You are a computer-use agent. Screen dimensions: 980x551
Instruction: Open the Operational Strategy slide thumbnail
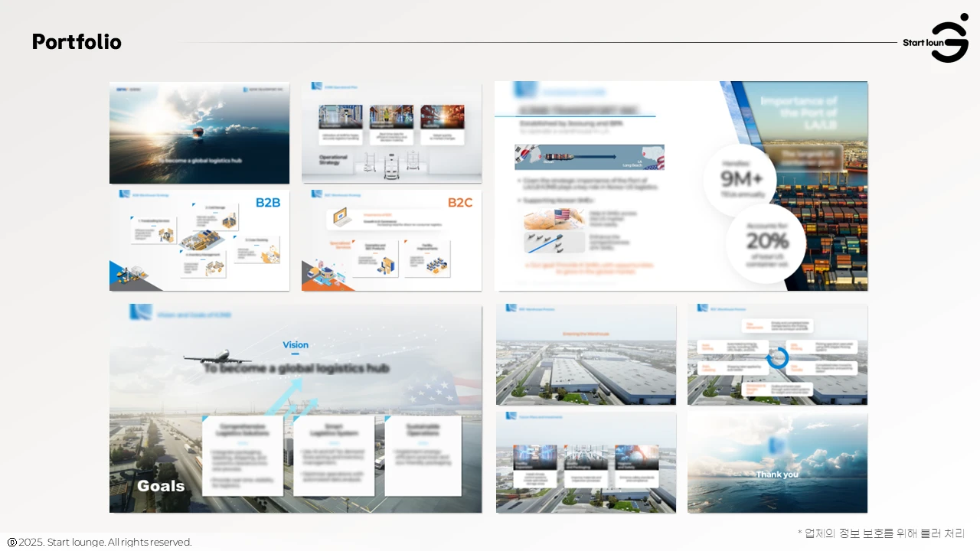click(x=391, y=132)
